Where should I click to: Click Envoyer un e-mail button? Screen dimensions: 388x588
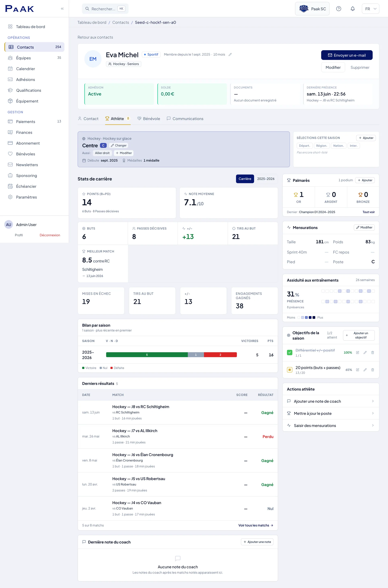(347, 55)
